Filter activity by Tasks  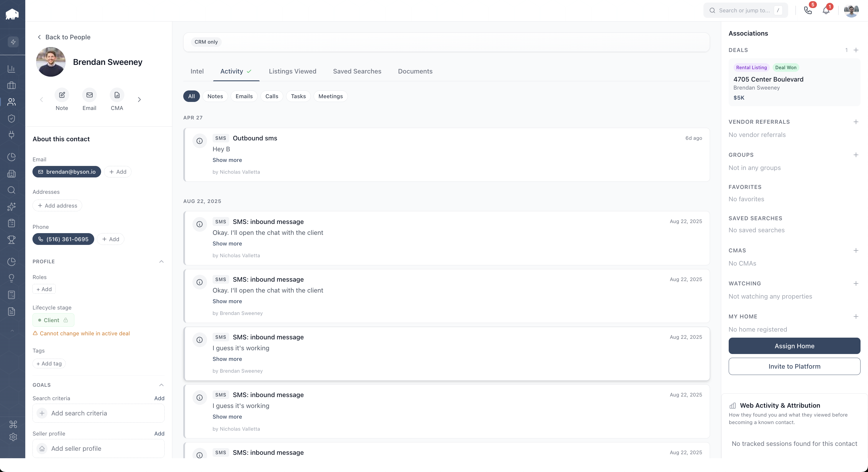pyautogui.click(x=298, y=96)
